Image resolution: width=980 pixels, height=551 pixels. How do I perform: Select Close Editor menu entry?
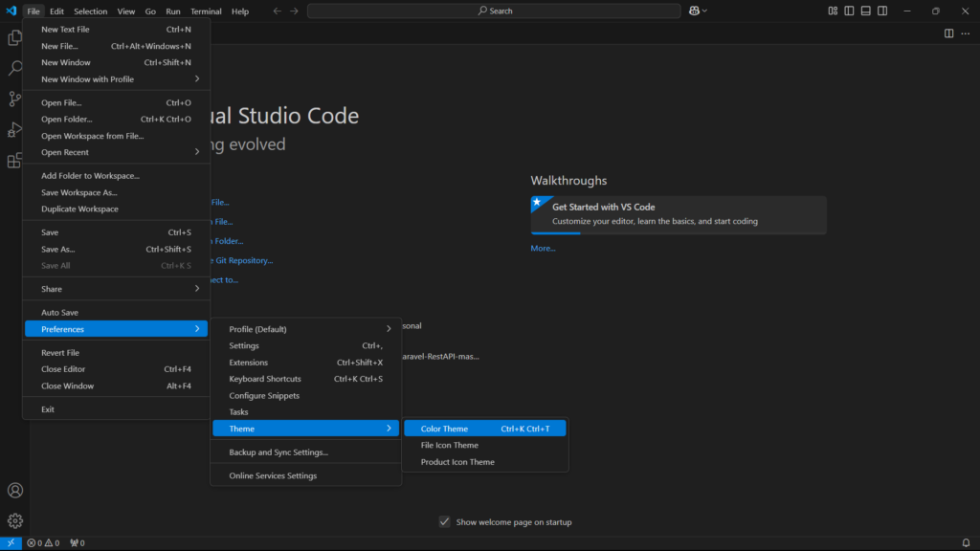coord(116,369)
